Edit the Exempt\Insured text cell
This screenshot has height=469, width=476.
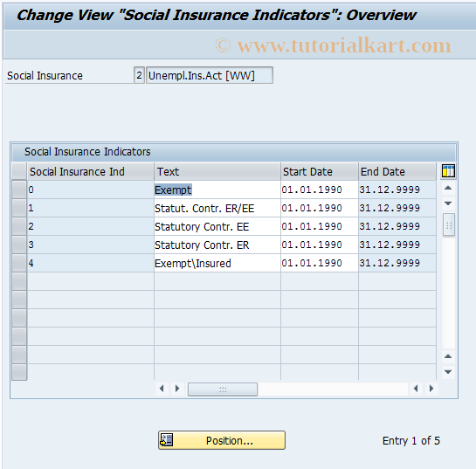point(217,263)
